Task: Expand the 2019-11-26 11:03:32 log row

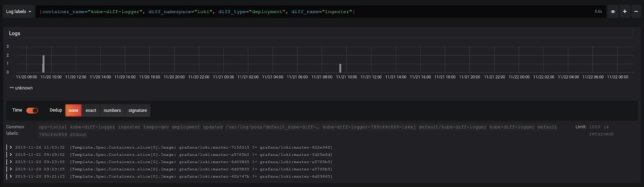Action: (11, 148)
